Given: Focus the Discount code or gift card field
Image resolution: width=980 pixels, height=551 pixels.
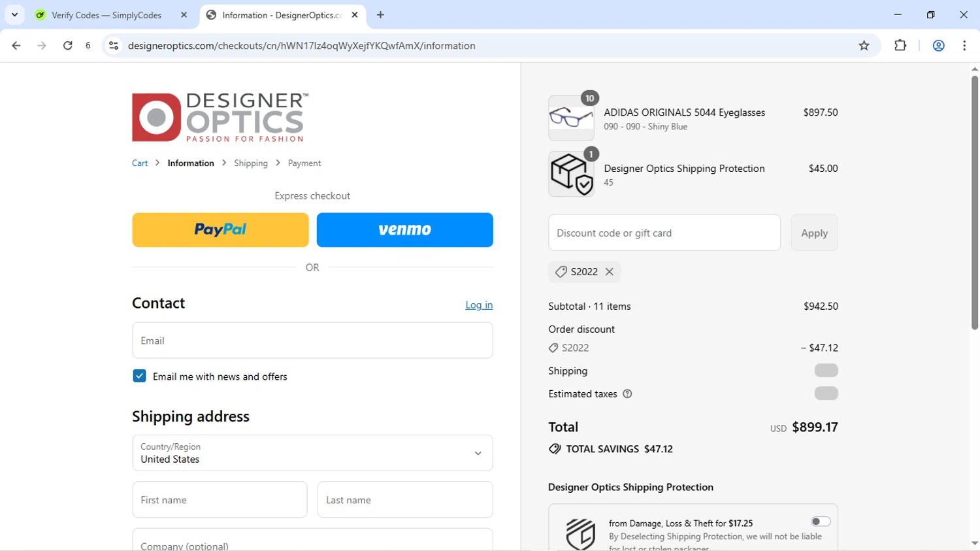Looking at the screenshot, I should [x=664, y=233].
